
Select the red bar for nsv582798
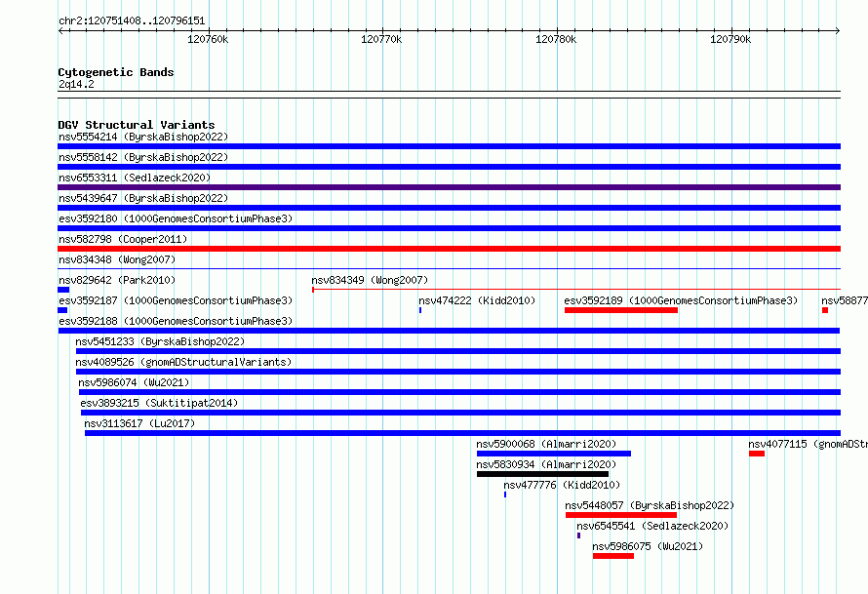click(449, 249)
